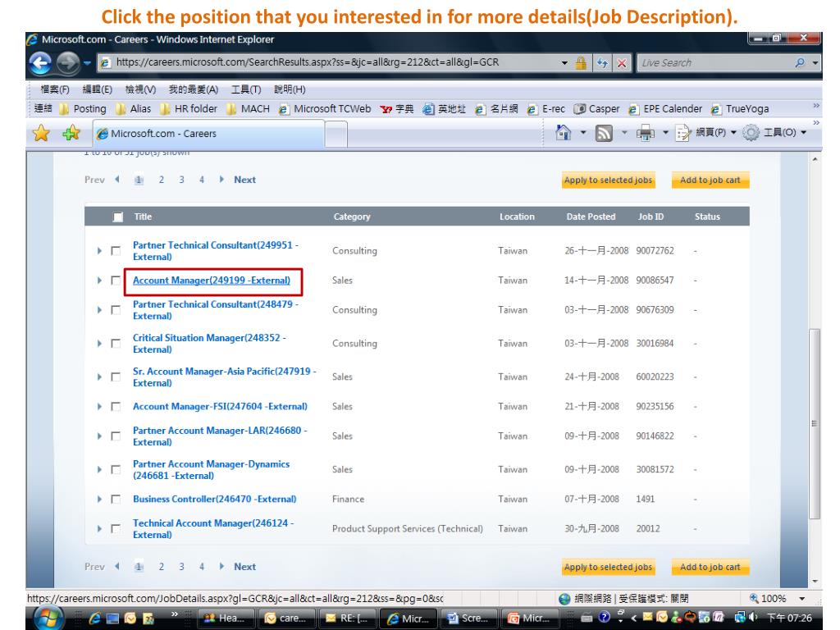Open the 檔案(F) menu
The width and height of the screenshot is (840, 630).
click(x=55, y=89)
